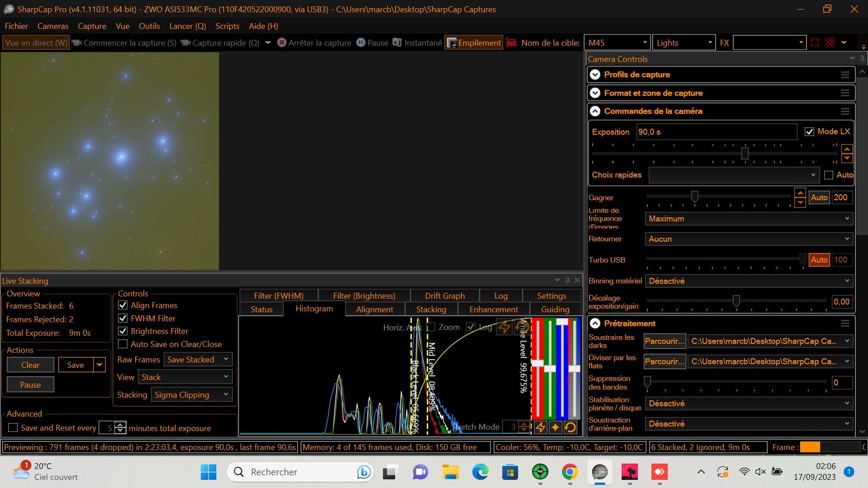
Task: Open the Raw Frames Save Stacked dropdown
Action: tap(198, 360)
